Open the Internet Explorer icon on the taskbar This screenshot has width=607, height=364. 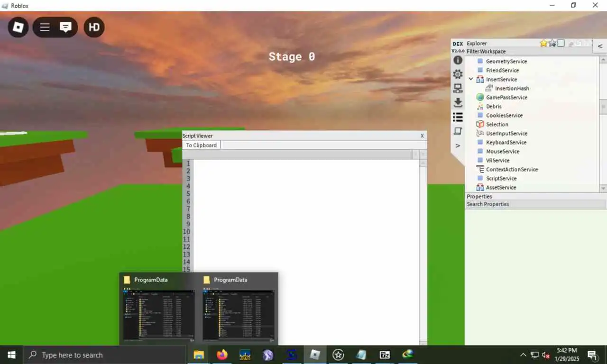coord(408,355)
